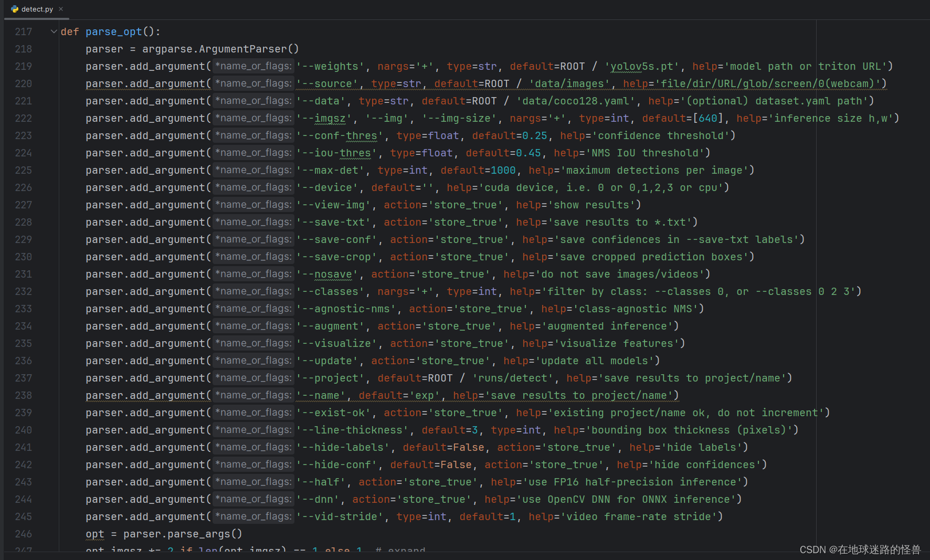This screenshot has height=560, width=930.
Task: Click help text 'video frame-rate stride'
Action: (639, 516)
